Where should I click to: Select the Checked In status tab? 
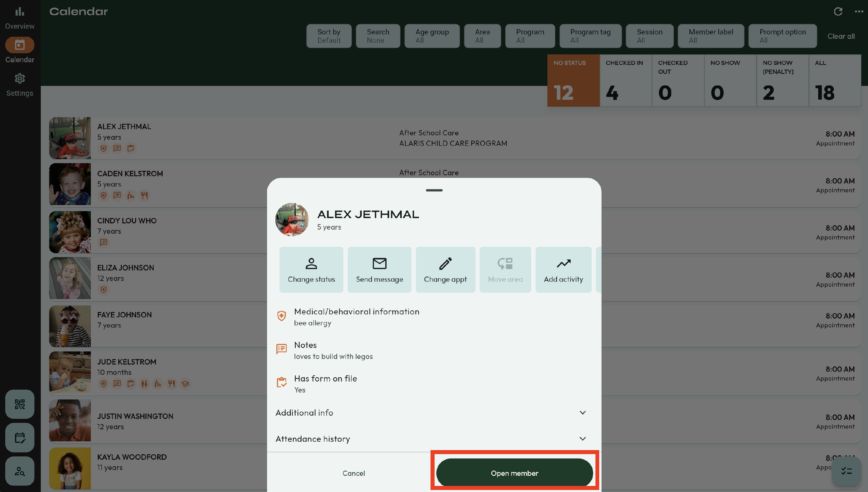coord(625,80)
